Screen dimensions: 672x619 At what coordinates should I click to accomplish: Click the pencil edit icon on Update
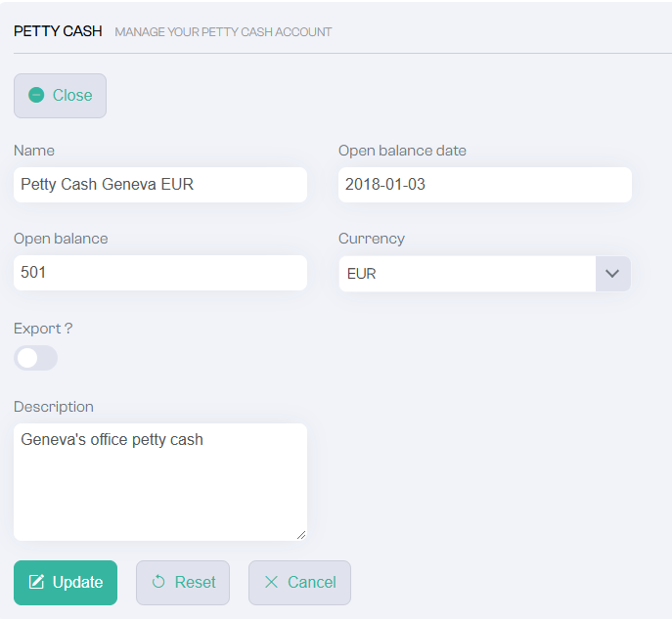tap(36, 582)
